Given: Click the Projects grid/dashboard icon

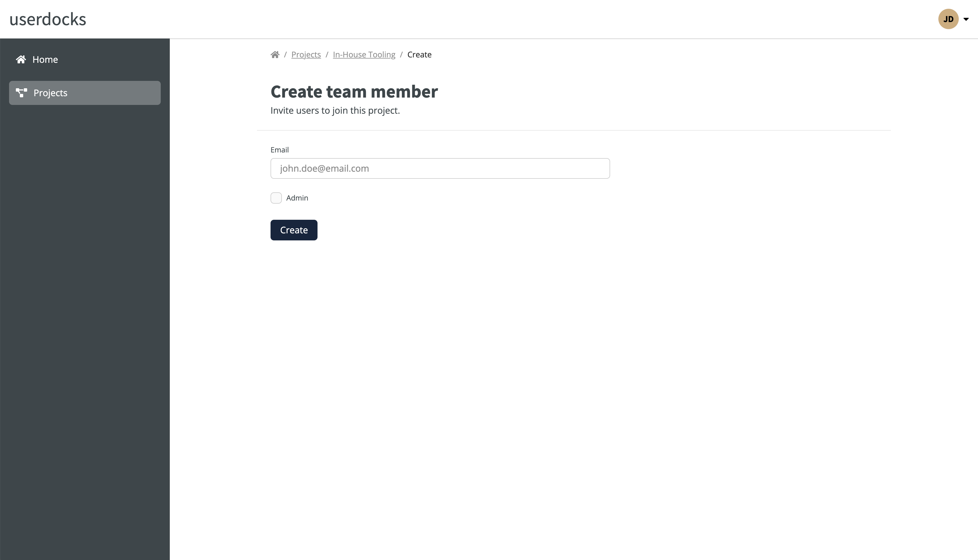Looking at the screenshot, I should coord(21,93).
